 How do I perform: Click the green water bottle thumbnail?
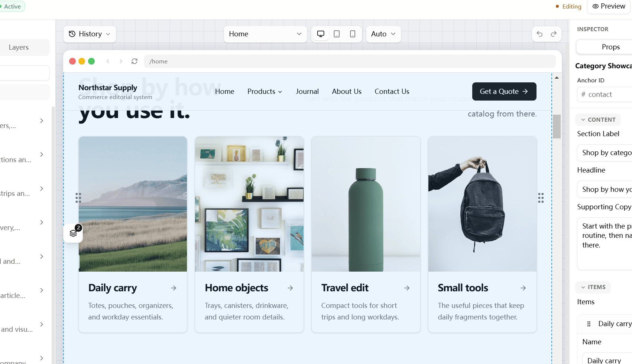366,204
